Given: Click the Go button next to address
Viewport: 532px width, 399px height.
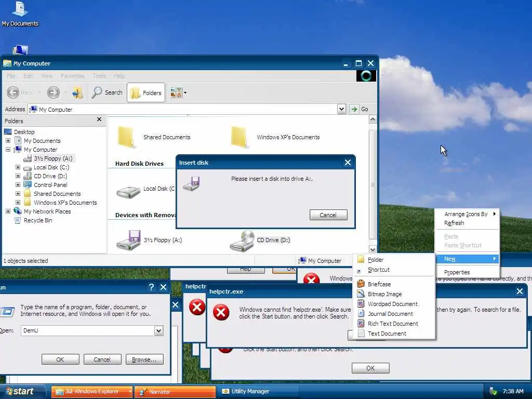Looking at the screenshot, I should pyautogui.click(x=360, y=109).
